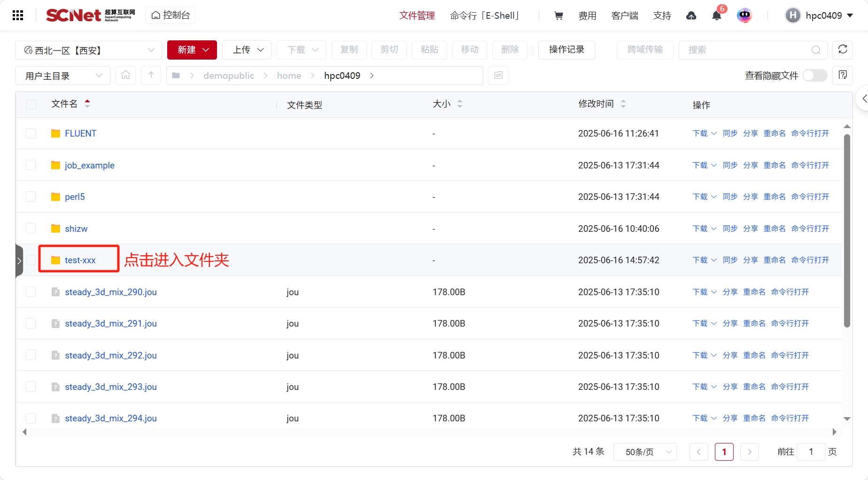
Task: Click the 操作记录 button
Action: tap(566, 50)
